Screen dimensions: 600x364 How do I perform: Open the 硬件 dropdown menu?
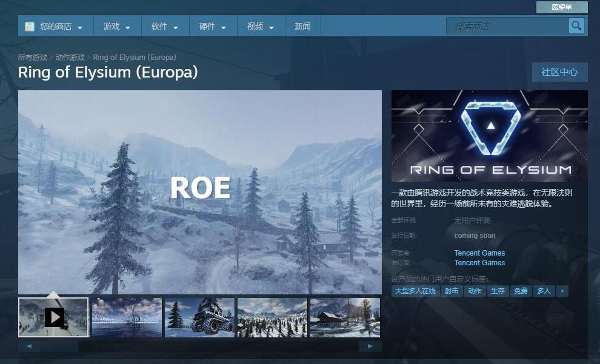(213, 27)
